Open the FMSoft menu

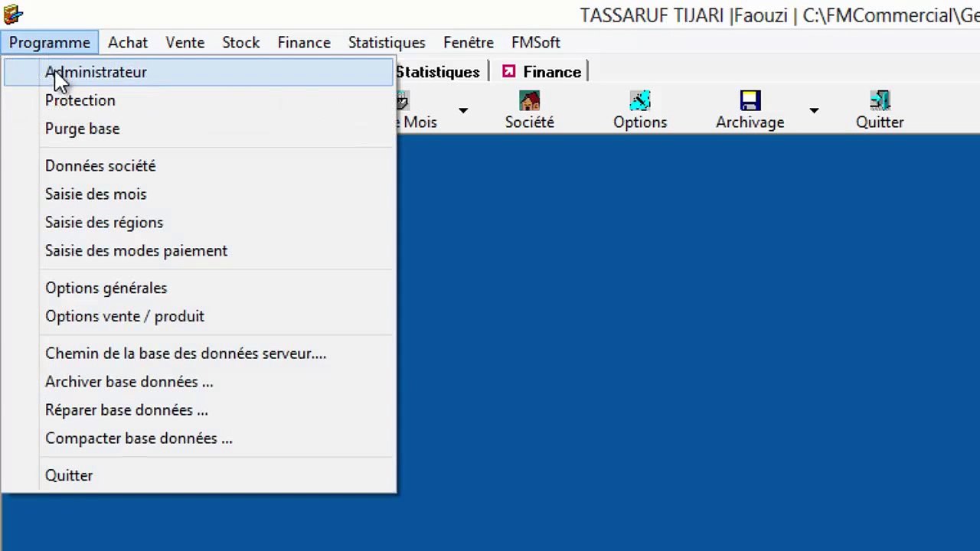536,42
